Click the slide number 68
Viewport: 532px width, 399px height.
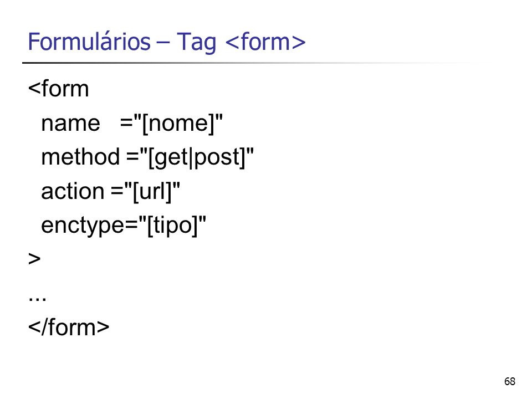pyautogui.click(x=510, y=381)
